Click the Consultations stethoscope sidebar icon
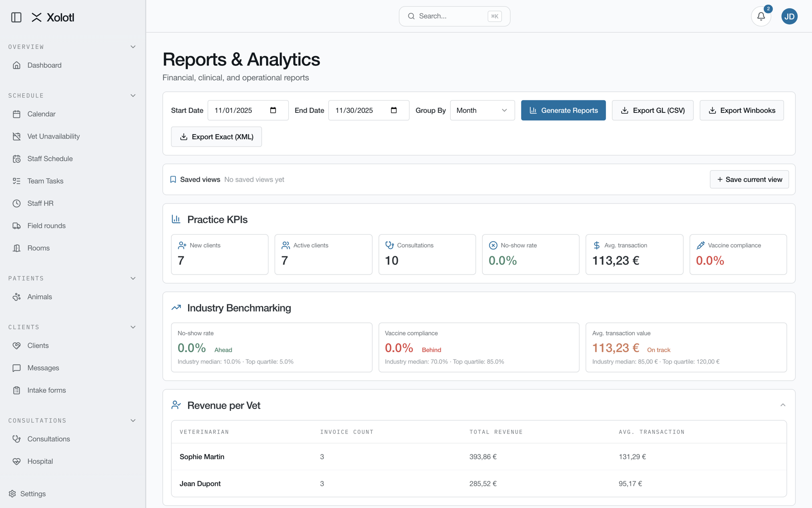 click(x=17, y=439)
